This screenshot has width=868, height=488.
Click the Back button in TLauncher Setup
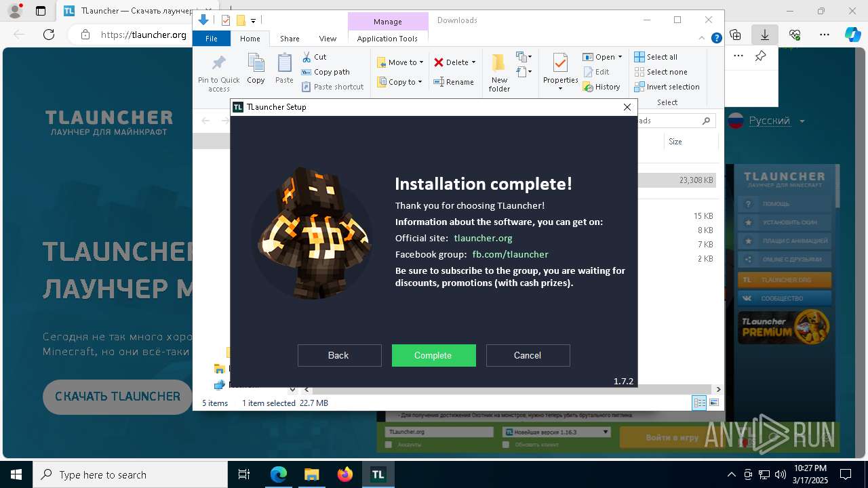coord(339,355)
